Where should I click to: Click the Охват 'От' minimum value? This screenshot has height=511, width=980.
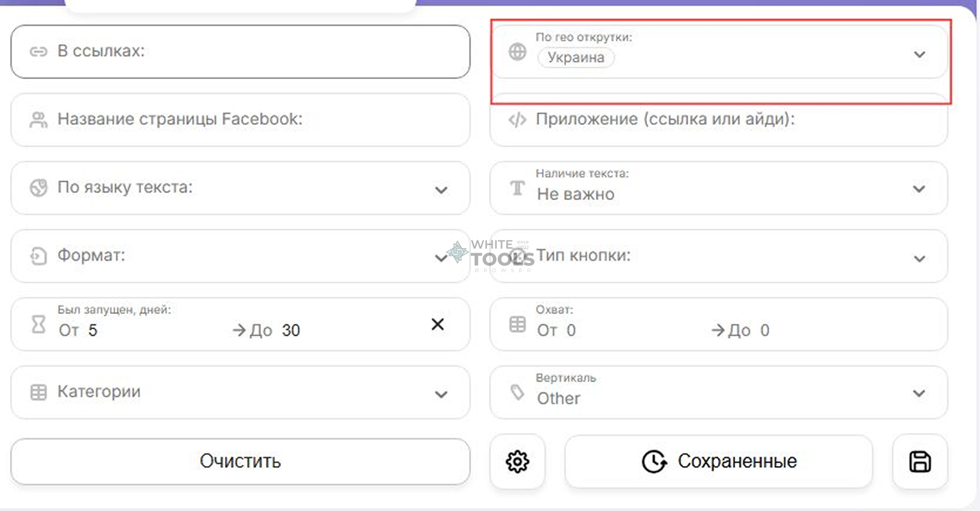[x=571, y=330]
